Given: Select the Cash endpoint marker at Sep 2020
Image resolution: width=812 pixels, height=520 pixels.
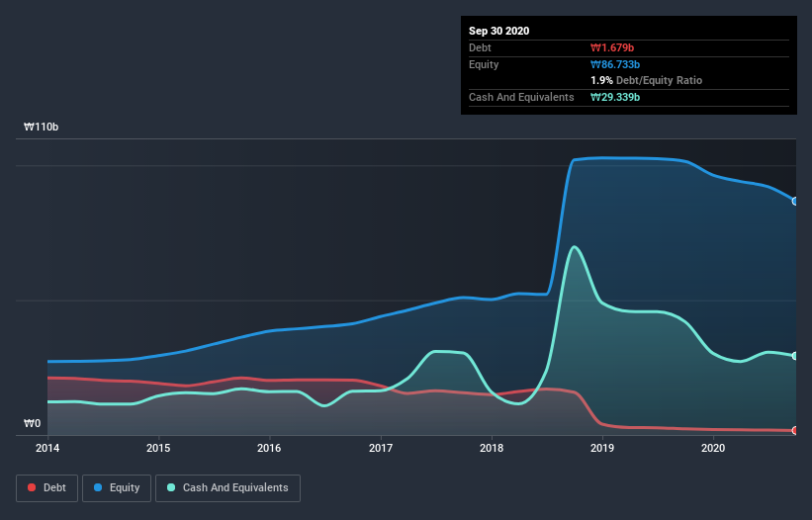Looking at the screenshot, I should click(795, 356).
